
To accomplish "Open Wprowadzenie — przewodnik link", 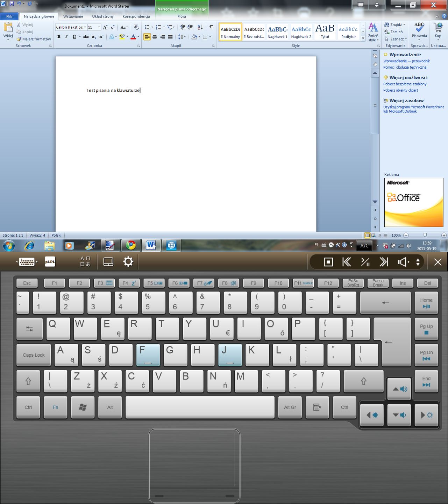I will (x=406, y=61).
